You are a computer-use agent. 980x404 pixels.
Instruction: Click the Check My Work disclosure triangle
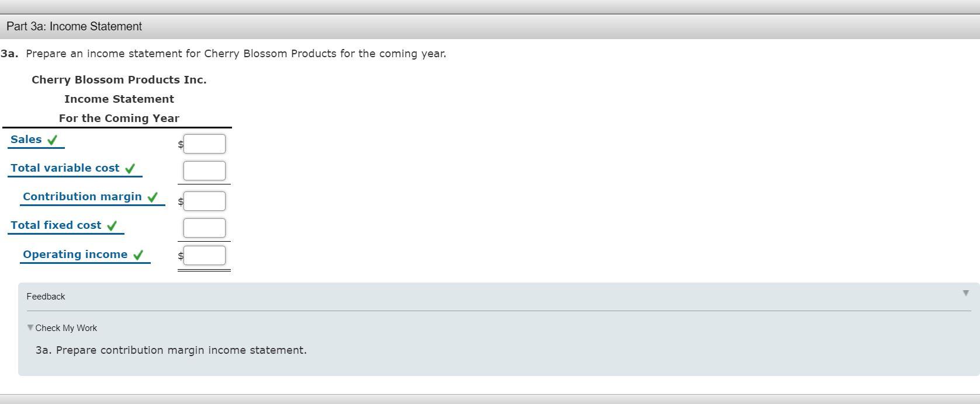tap(30, 328)
